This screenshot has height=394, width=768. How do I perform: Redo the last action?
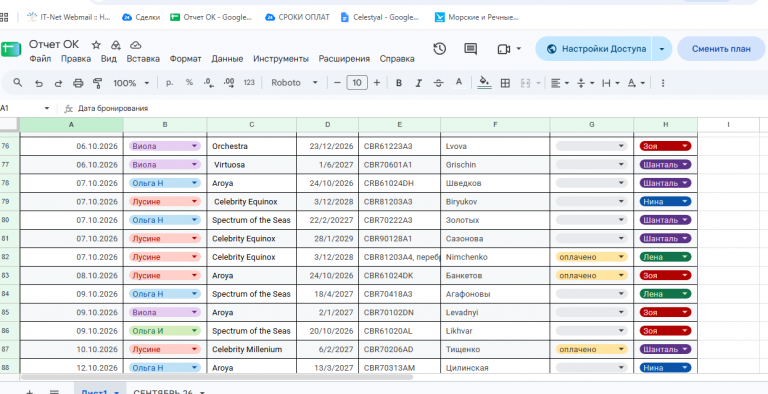click(58, 83)
